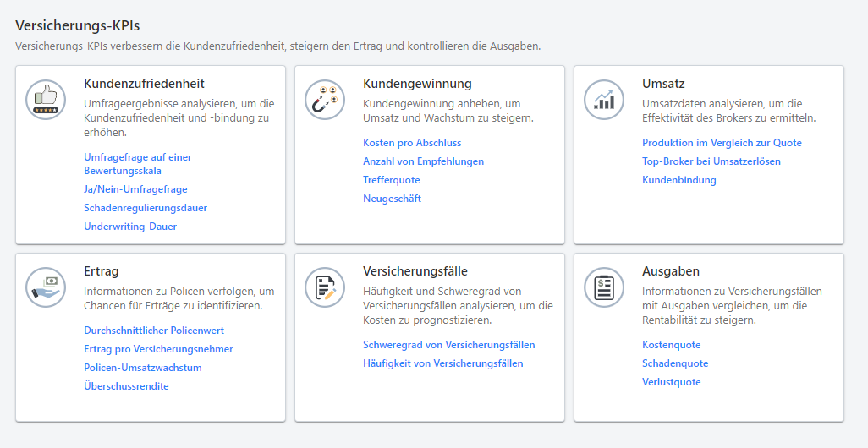Click the clipboard dollar Ausgaben icon
The image size is (868, 448).
pos(604,287)
